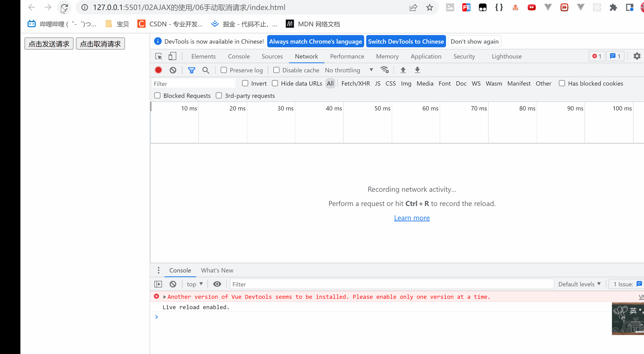This screenshot has height=354, width=644.
Task: Open network search with magnifier icon
Action: tap(206, 70)
